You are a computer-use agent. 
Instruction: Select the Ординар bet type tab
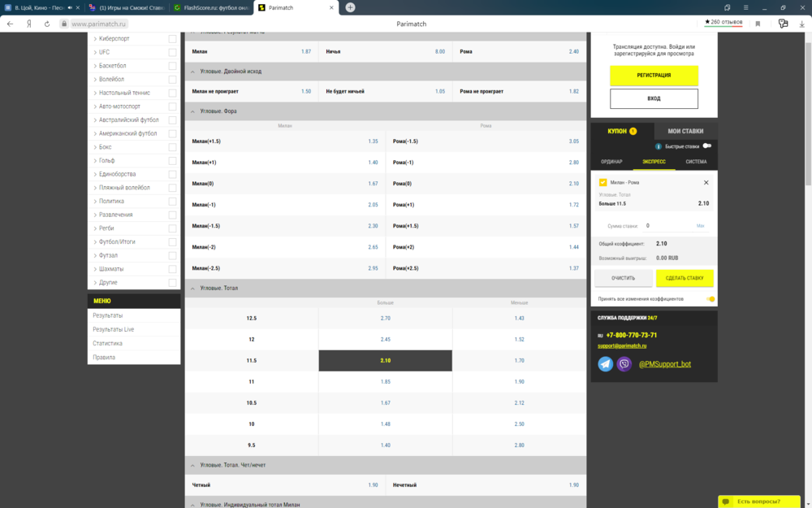pyautogui.click(x=611, y=162)
